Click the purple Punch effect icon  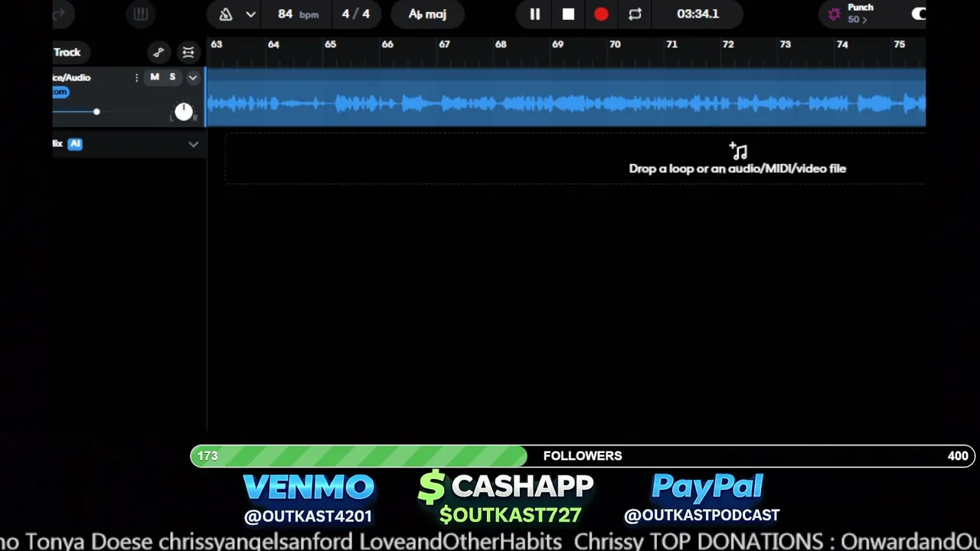click(834, 14)
